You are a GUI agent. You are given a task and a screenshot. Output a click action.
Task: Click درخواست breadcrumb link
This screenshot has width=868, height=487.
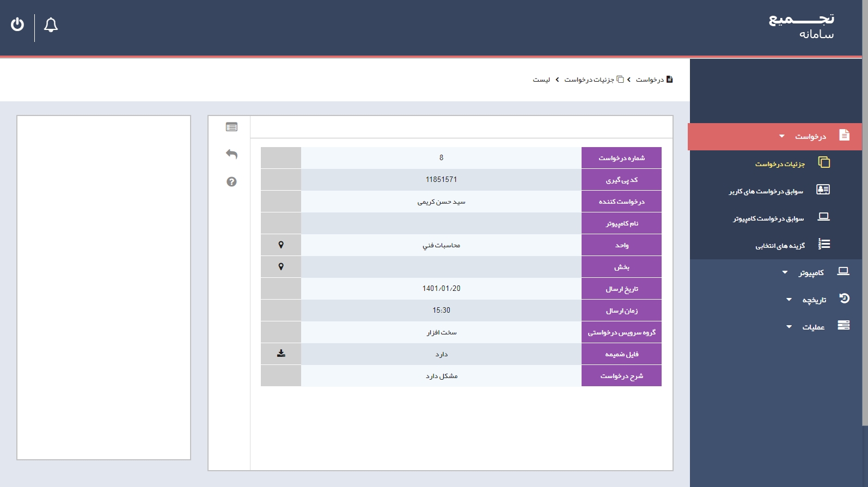point(650,80)
